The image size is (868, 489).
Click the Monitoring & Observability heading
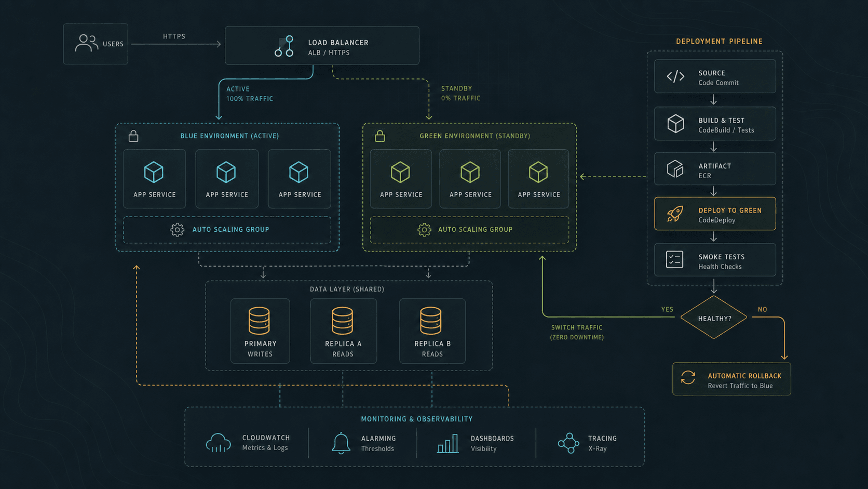point(417,419)
